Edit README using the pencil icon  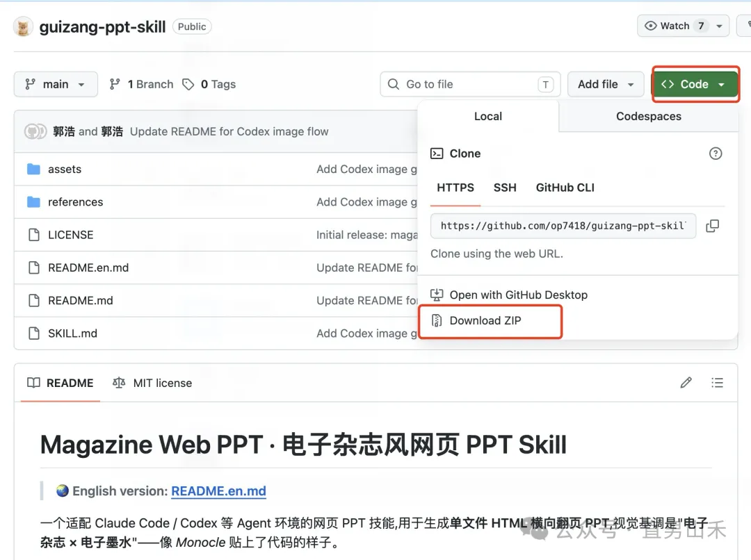coord(686,382)
